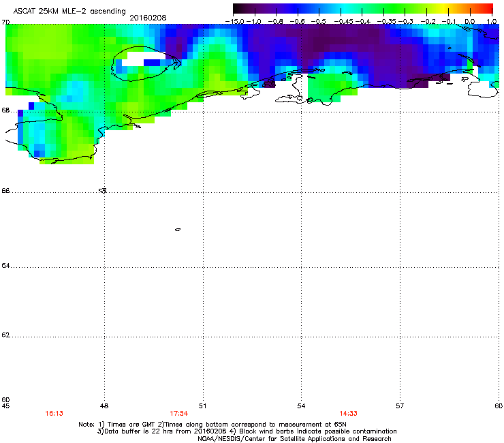
Task: Click the longitude label 51
Action: pyautogui.click(x=202, y=406)
